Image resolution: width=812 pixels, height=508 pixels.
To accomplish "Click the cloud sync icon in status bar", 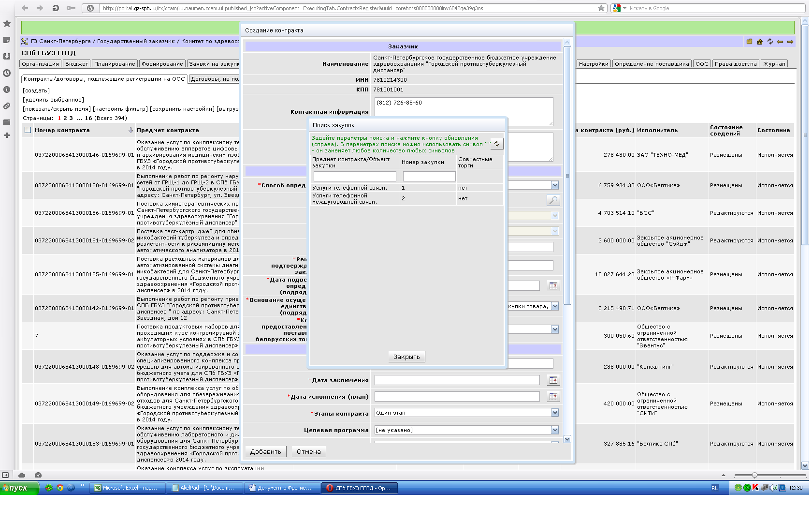I will (22, 475).
